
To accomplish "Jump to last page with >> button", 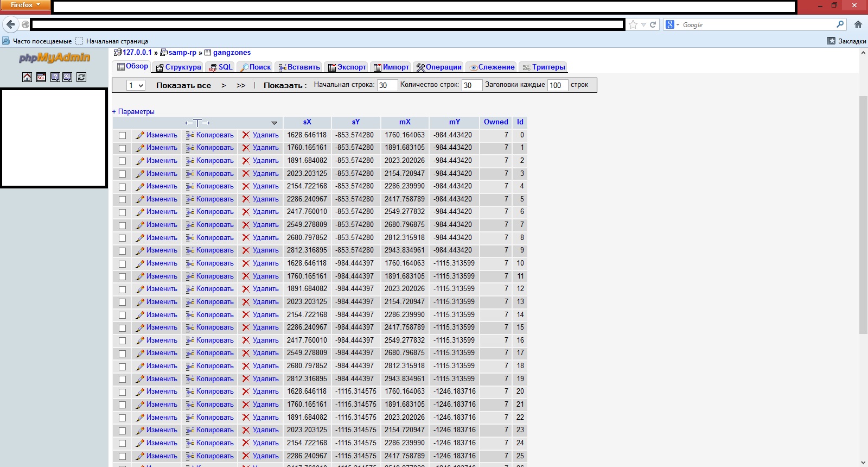I will (x=241, y=85).
